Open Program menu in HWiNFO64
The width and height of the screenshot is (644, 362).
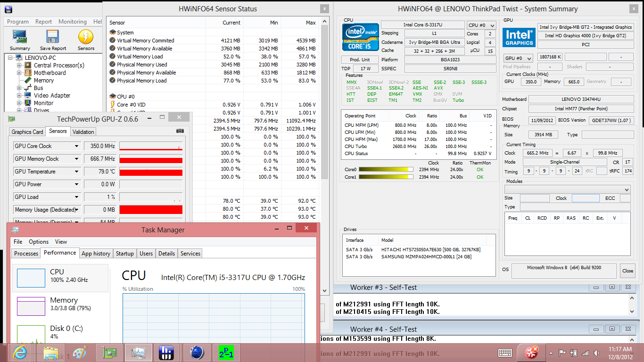(x=18, y=22)
